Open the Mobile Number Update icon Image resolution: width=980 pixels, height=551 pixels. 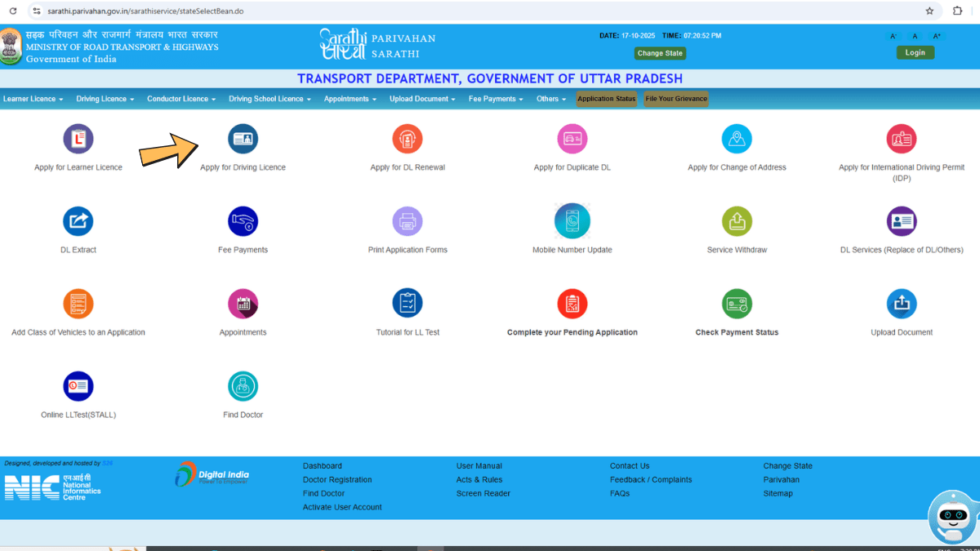pos(572,220)
